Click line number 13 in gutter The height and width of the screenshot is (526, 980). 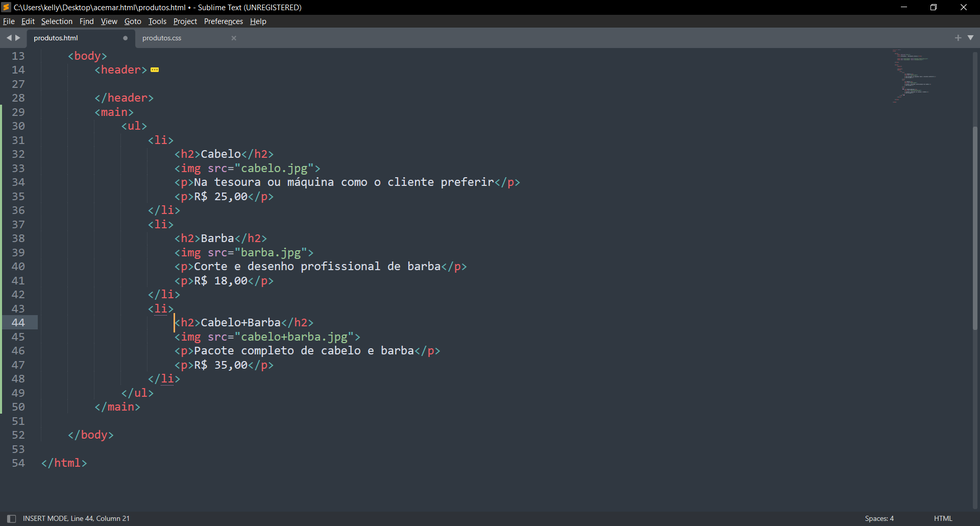tap(18, 56)
